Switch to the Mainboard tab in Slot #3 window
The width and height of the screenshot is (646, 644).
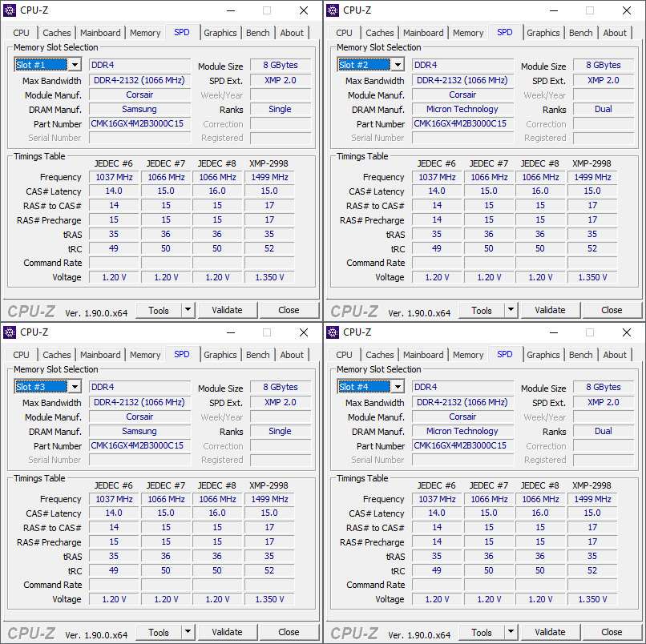(x=100, y=355)
